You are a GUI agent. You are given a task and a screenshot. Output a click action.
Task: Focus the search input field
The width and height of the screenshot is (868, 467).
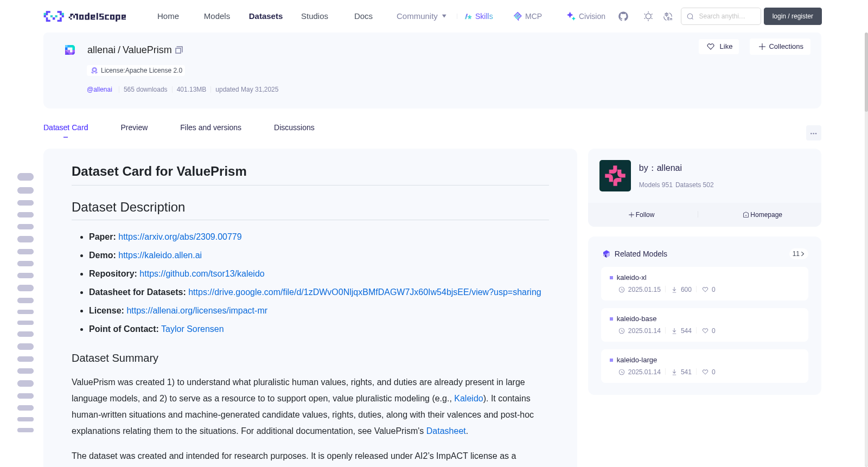(721, 16)
